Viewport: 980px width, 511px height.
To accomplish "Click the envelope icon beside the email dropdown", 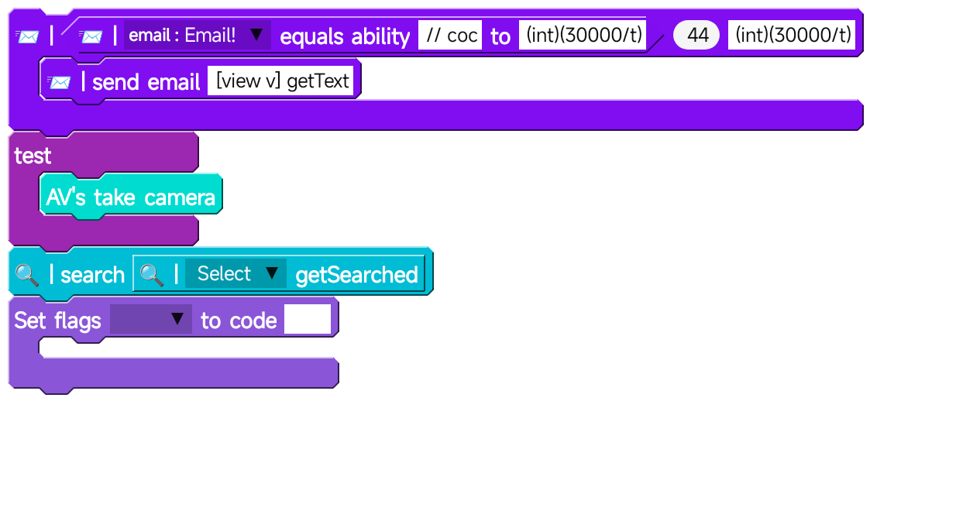I will (x=91, y=36).
